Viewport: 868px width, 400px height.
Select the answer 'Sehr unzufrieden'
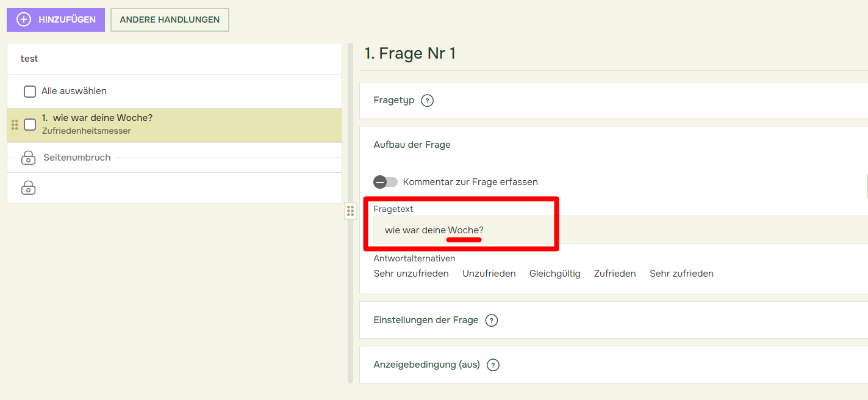(x=411, y=274)
